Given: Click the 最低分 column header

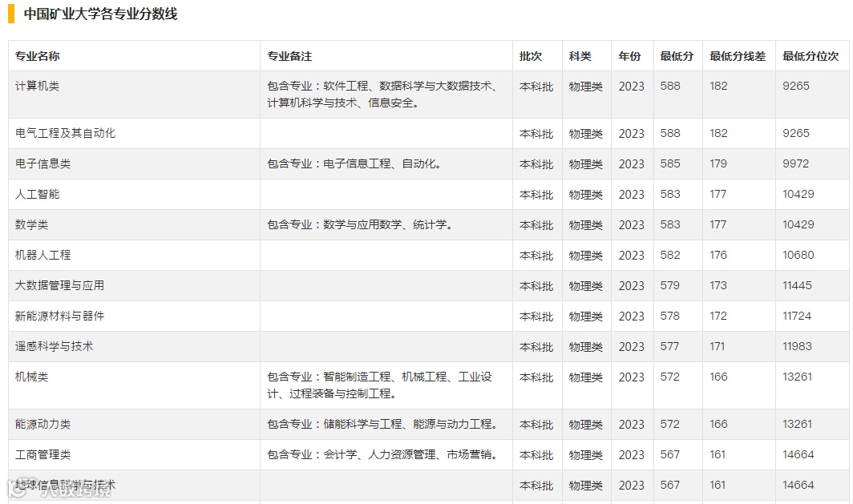Looking at the screenshot, I should point(677,56).
